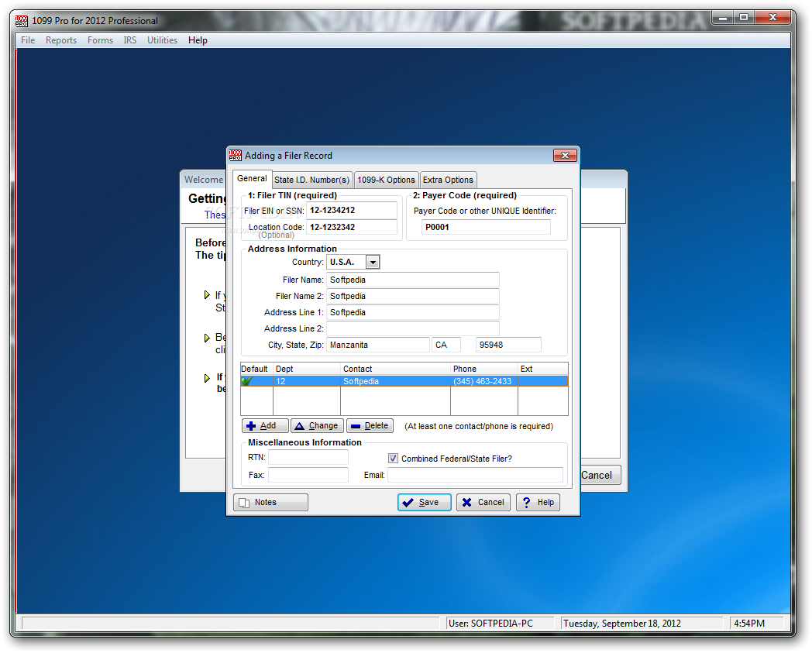Open the Utilities menu
The height and width of the screenshot is (653, 812).
coord(162,40)
